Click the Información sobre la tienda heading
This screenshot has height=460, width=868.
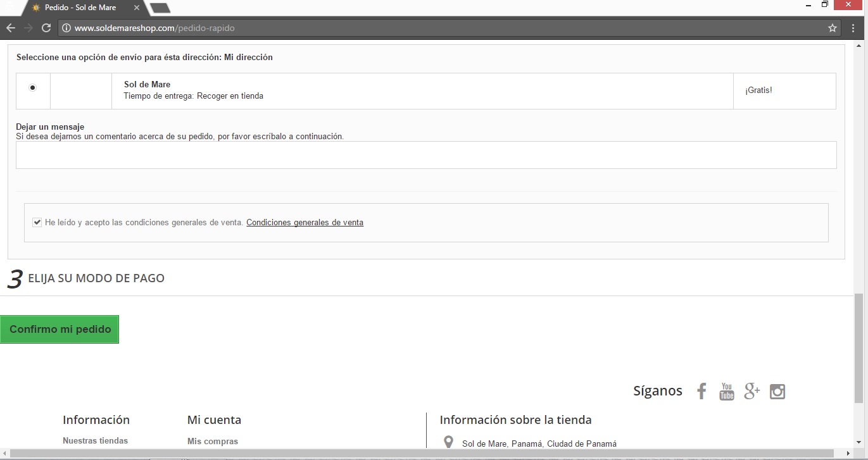515,420
